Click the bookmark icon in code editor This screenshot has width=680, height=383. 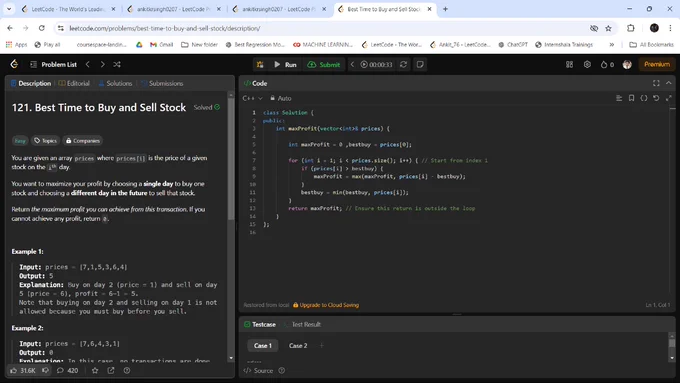click(x=631, y=98)
